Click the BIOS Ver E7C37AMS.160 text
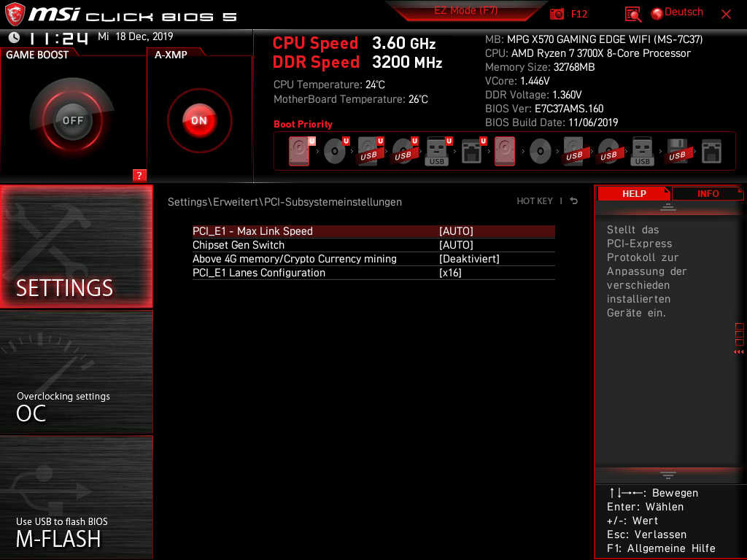 [x=544, y=109]
